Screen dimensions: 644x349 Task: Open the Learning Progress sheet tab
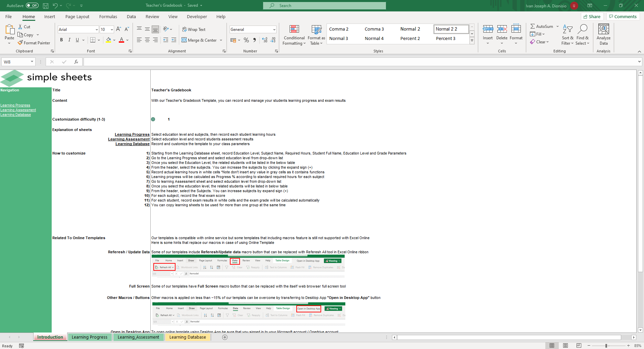click(x=90, y=337)
